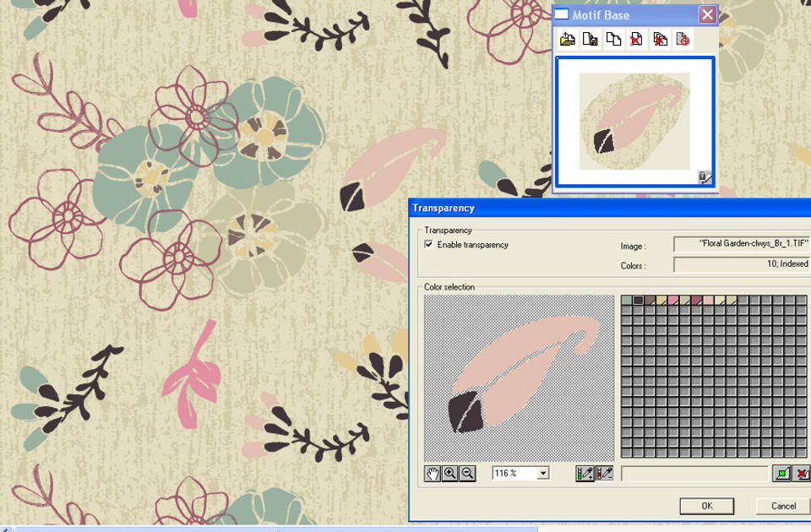This screenshot has height=532, width=811.
Task: Select the add-color eyedropper tool
Action: click(x=585, y=473)
